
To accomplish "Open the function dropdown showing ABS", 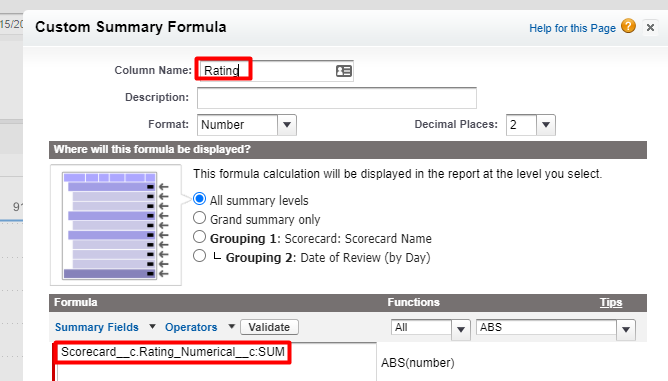I will [x=556, y=329].
